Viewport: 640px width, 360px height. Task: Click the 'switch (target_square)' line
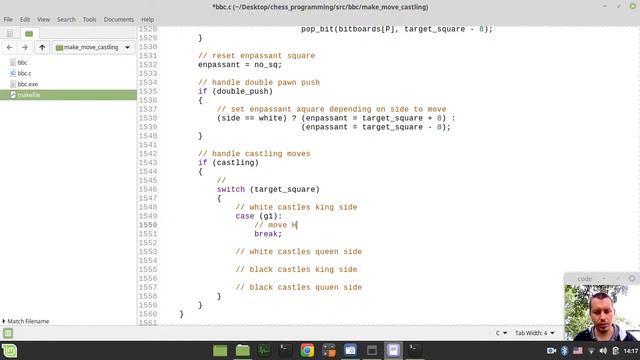268,189
